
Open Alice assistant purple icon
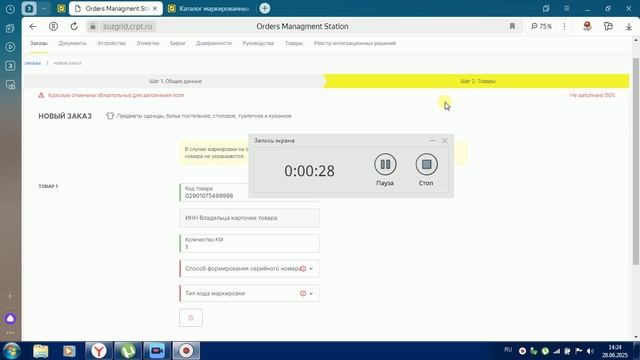10,318
